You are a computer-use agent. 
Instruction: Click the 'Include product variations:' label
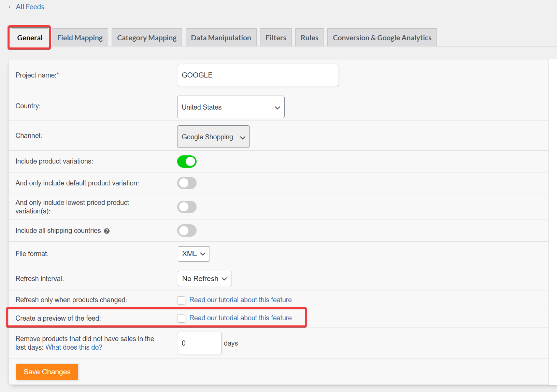click(x=54, y=161)
